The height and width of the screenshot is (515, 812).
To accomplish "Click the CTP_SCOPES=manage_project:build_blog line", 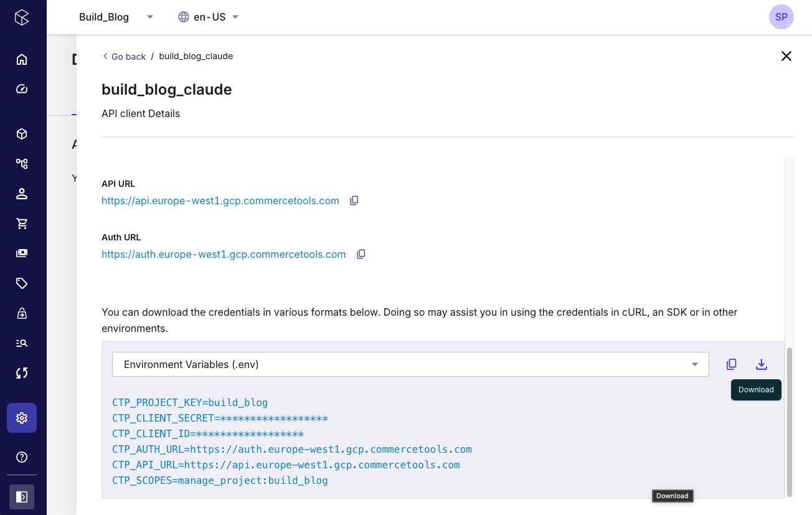I will [220, 480].
